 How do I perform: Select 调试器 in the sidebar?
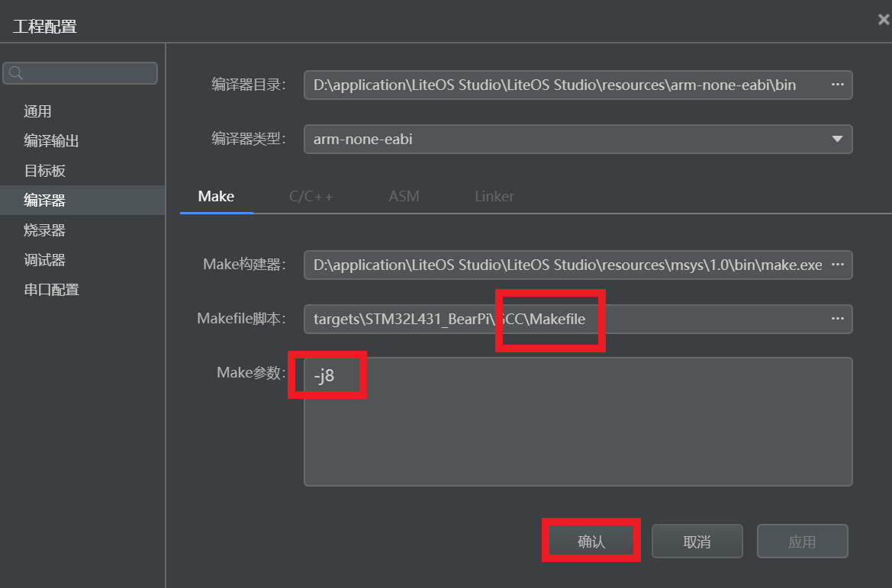pyautogui.click(x=82, y=260)
